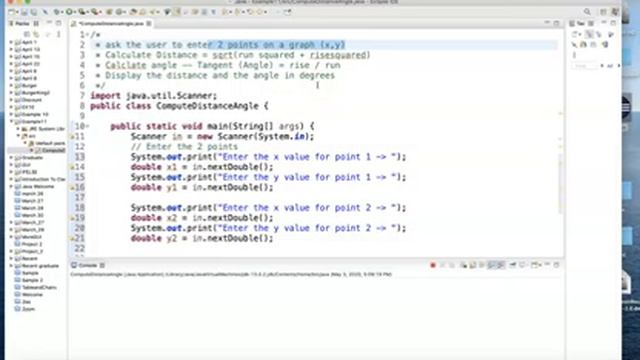
Task: Toggle Link with Editor in Package Explorer
Action: [36, 34]
